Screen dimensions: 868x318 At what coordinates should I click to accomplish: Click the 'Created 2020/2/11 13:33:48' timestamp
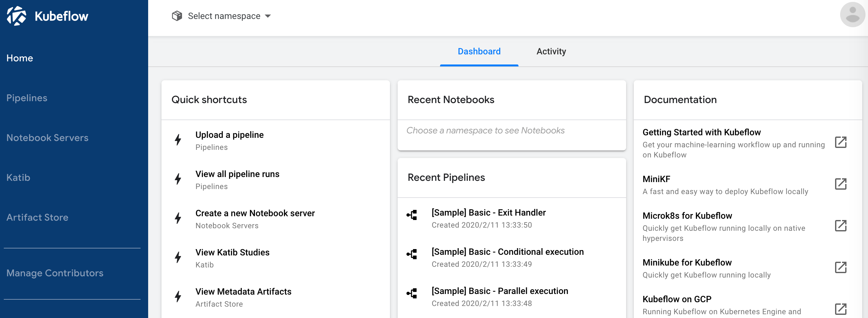pos(481,303)
